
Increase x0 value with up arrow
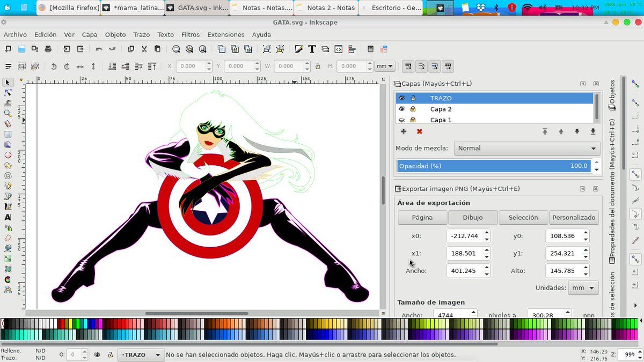pos(487,233)
